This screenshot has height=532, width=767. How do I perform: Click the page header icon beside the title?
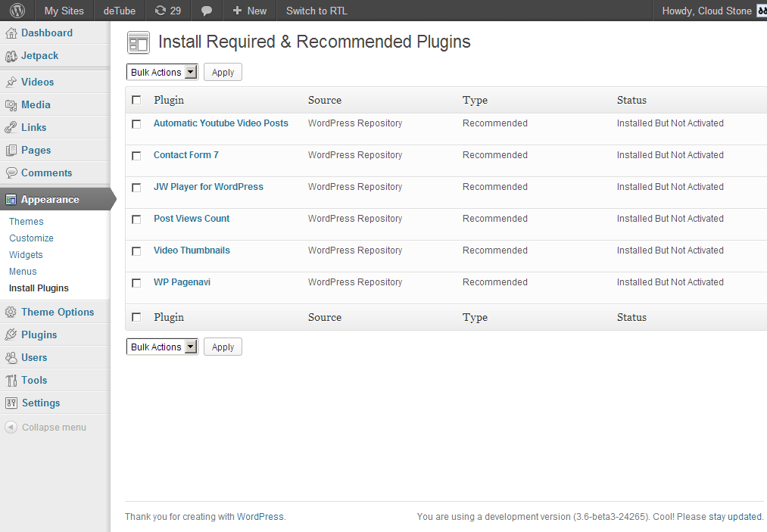[x=139, y=42]
